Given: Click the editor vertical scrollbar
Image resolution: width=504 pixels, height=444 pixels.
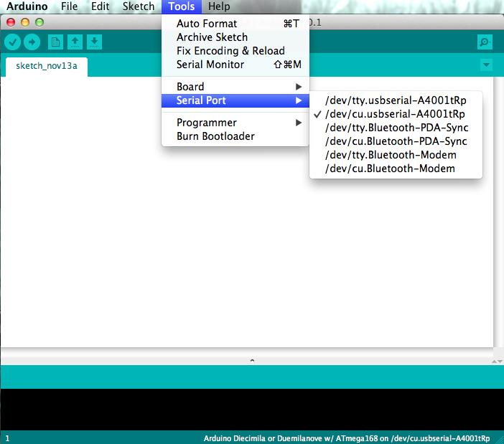Looking at the screenshot, I should 498,212.
